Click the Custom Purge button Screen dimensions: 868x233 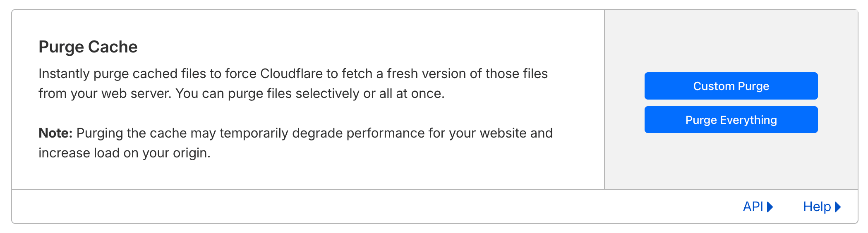point(731,86)
